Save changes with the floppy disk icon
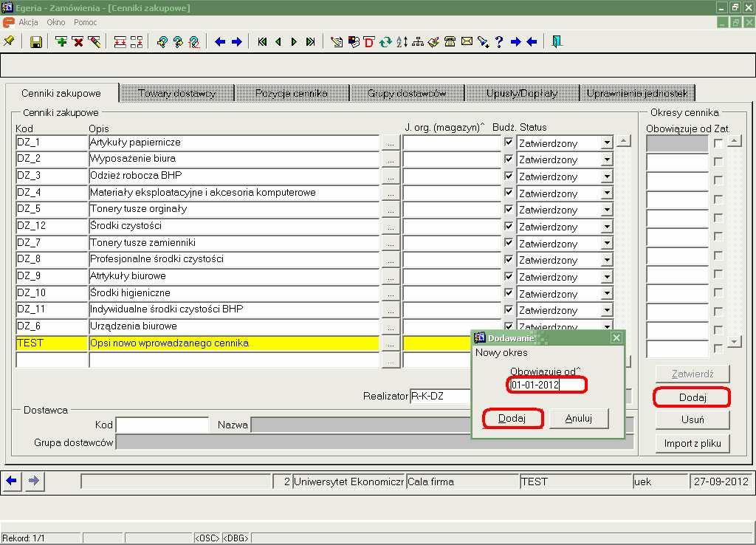The image size is (756, 545). click(x=35, y=42)
